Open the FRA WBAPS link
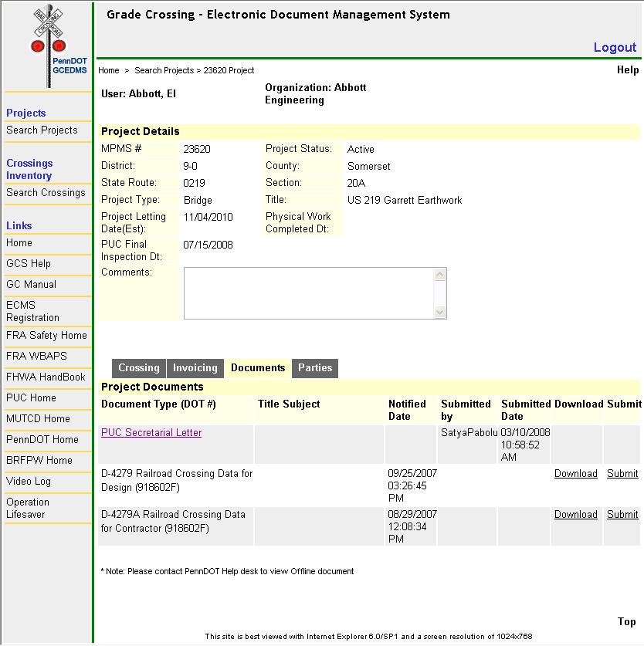Screen dimensions: 644x646 (36, 356)
